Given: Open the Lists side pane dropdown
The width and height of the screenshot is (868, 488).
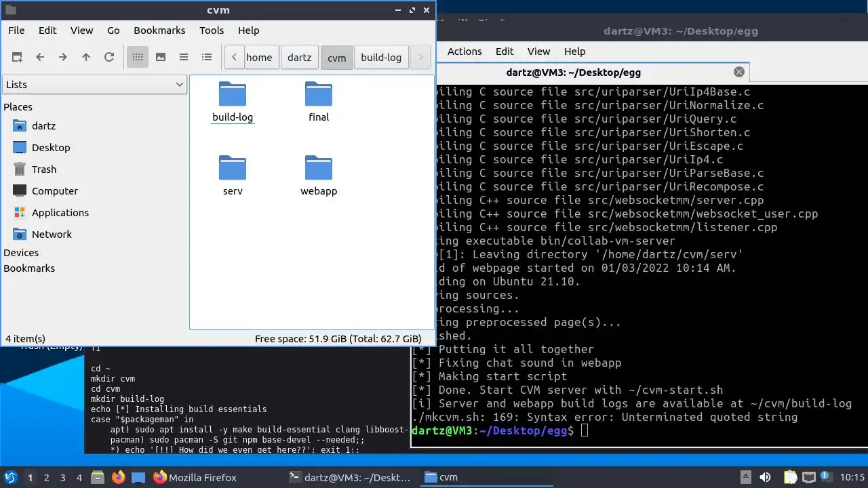Looking at the screenshot, I should point(95,85).
